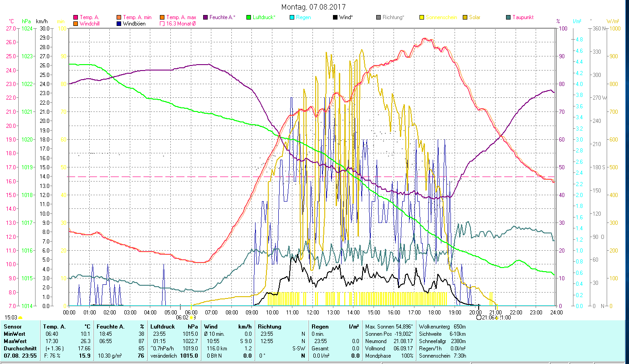Click the 10.30 g/m³ humidity value
The height and width of the screenshot is (364, 629).
point(109,356)
